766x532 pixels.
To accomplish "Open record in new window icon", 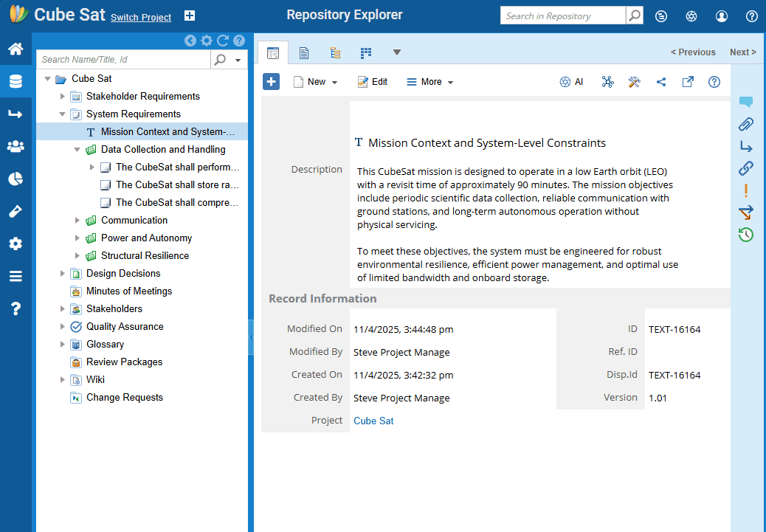I will (x=688, y=82).
